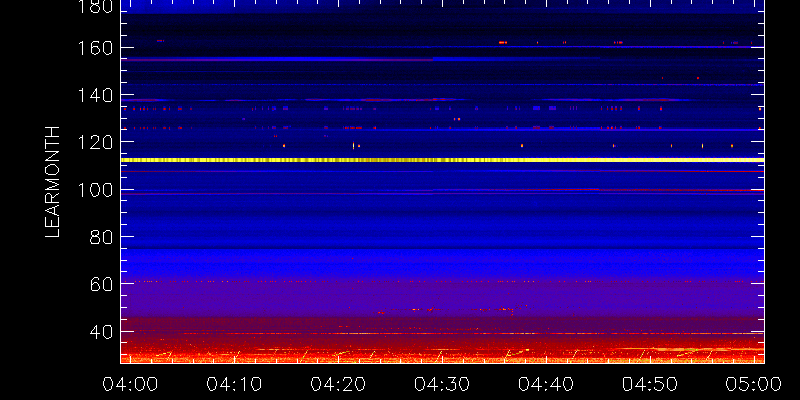Click the 04:40 time label

[546, 384]
